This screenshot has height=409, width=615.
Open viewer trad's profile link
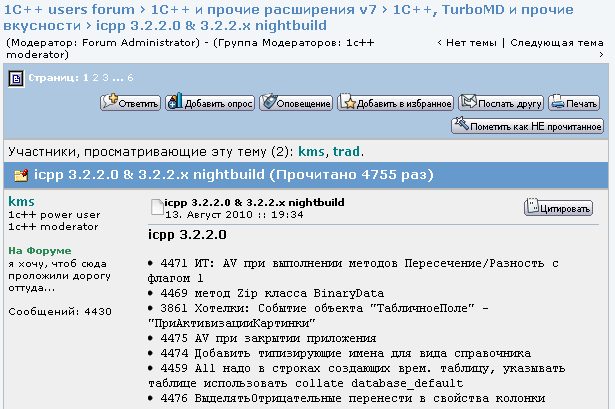coord(346,152)
